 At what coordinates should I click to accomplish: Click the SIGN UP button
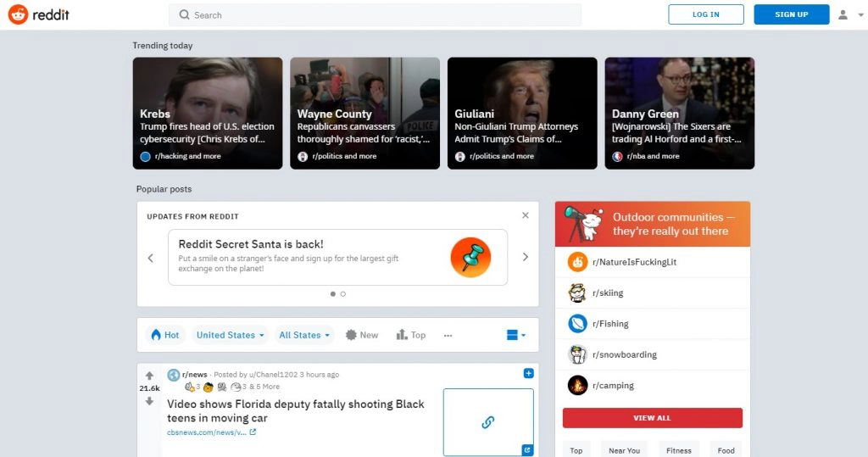[791, 14]
